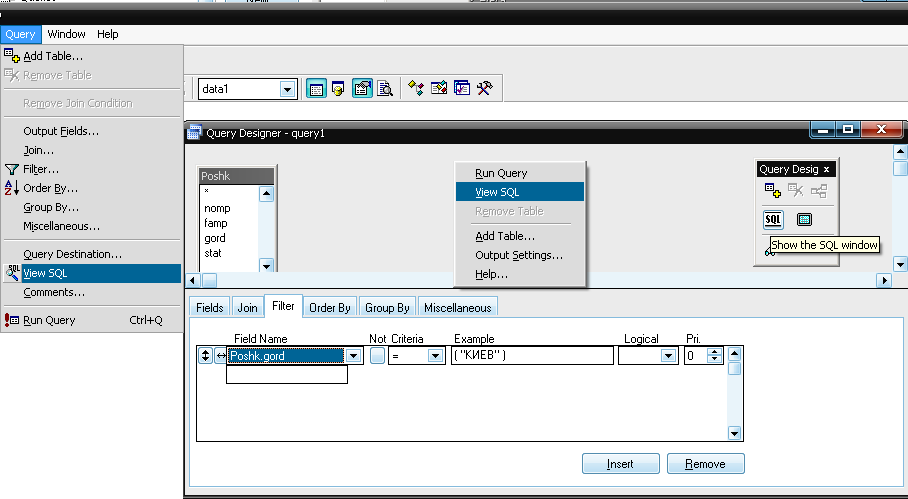908x499 pixels.
Task: Open the Window menu
Action: [67, 34]
